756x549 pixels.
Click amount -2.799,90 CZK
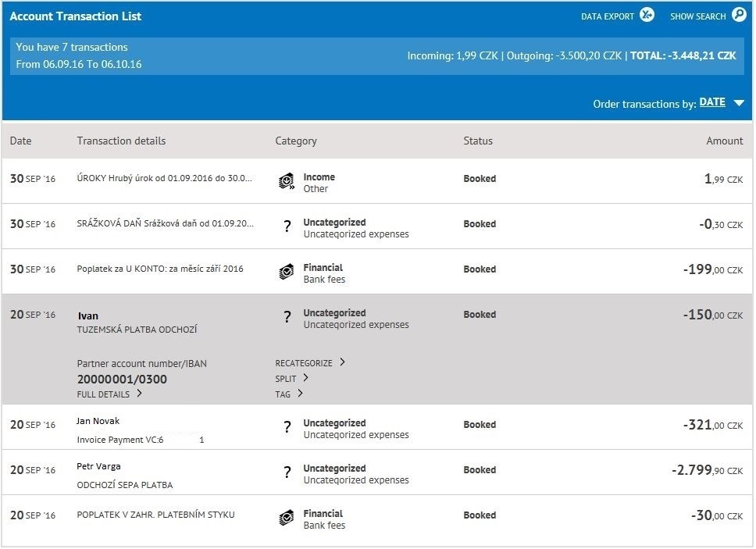708,470
